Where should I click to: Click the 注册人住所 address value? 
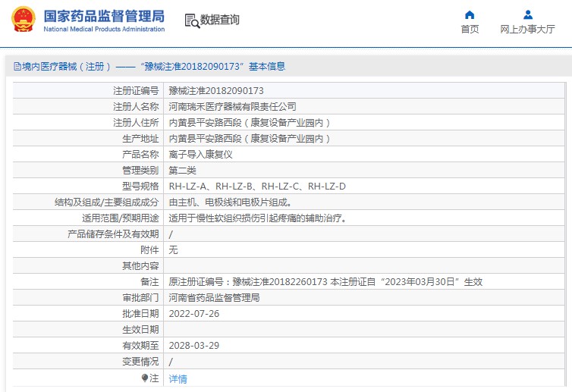(x=249, y=123)
